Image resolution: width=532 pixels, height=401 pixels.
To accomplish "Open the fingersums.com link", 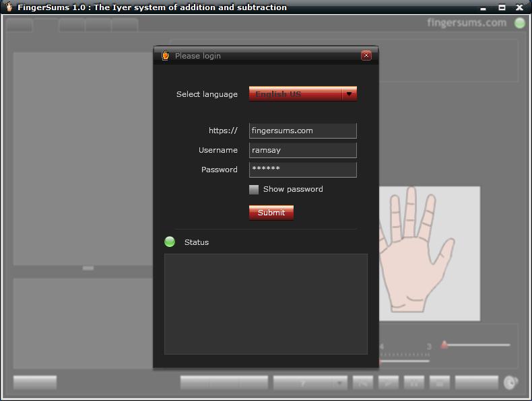I will pyautogui.click(x=466, y=23).
